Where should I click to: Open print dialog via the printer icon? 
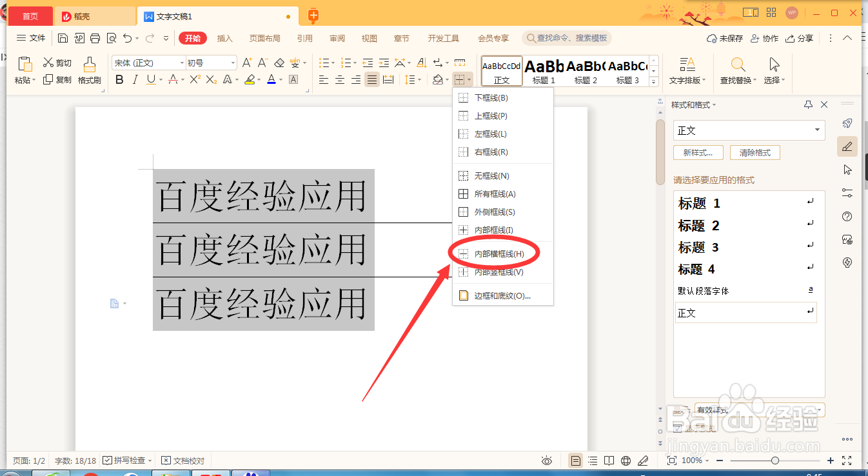pyautogui.click(x=95, y=38)
